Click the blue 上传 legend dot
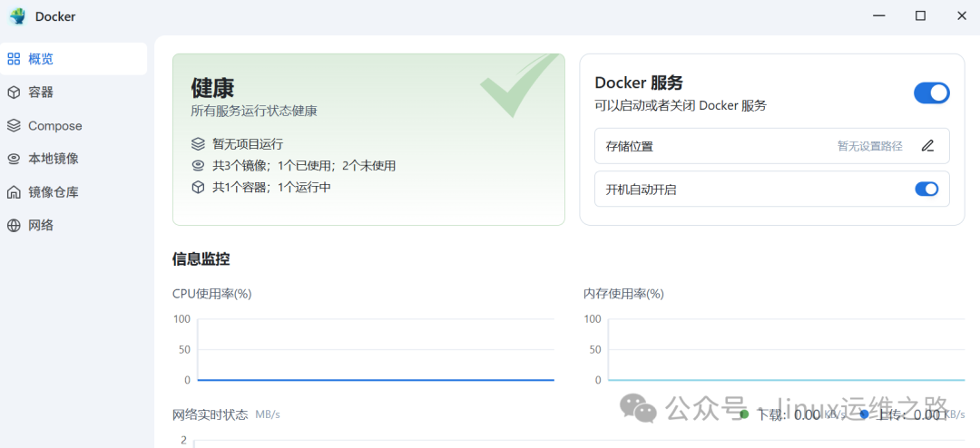Viewport: 980px width, 448px height. [x=864, y=414]
